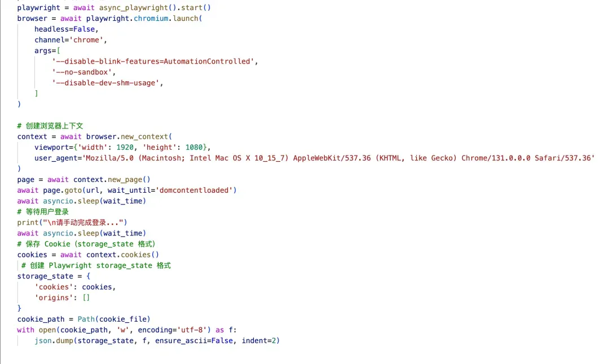
Task: Click the context.cookies() call
Action: (x=123, y=255)
